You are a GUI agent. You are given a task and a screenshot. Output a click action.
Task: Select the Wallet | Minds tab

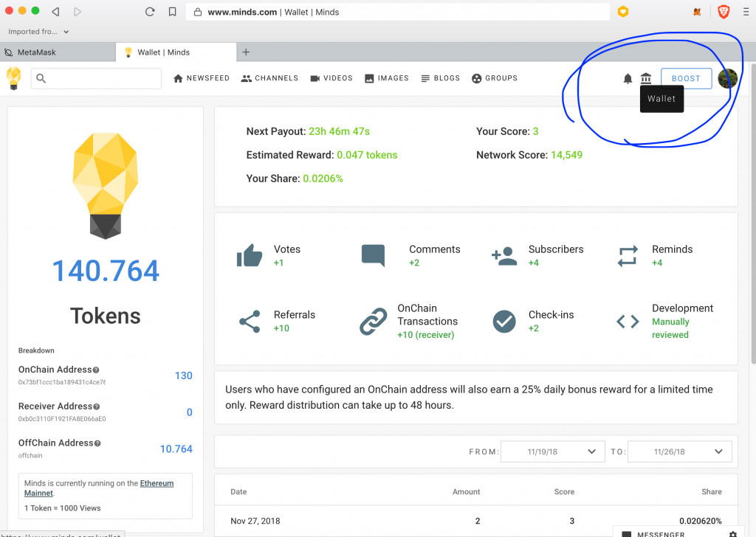tap(176, 52)
